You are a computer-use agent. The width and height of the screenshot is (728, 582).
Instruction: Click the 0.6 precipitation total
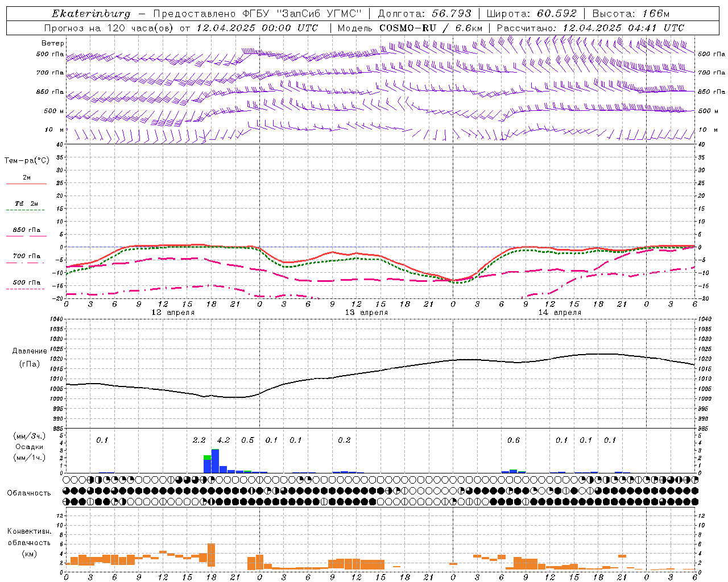click(x=513, y=440)
